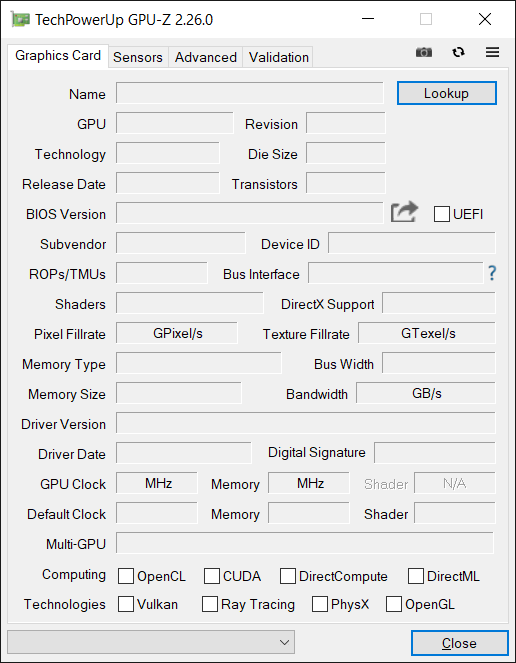Open the hamburger settings menu
Image resolution: width=516 pixels, height=663 pixels.
[x=492, y=52]
